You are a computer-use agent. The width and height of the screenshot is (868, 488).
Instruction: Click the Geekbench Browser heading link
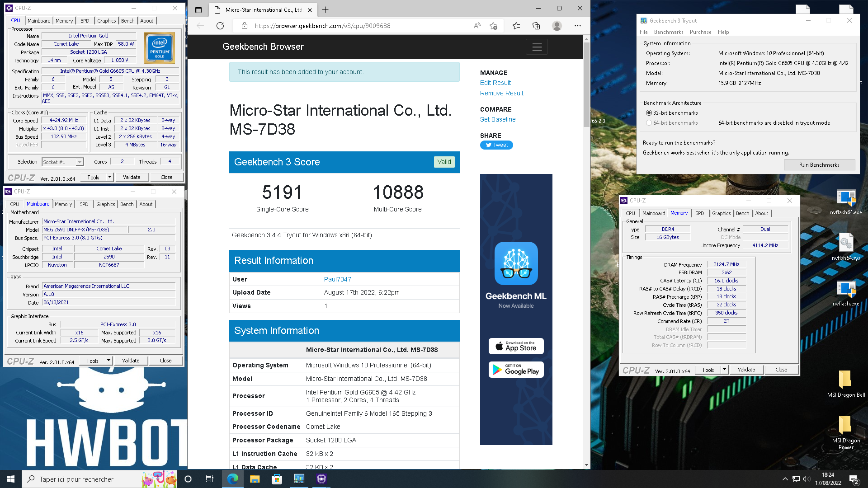[263, 47]
